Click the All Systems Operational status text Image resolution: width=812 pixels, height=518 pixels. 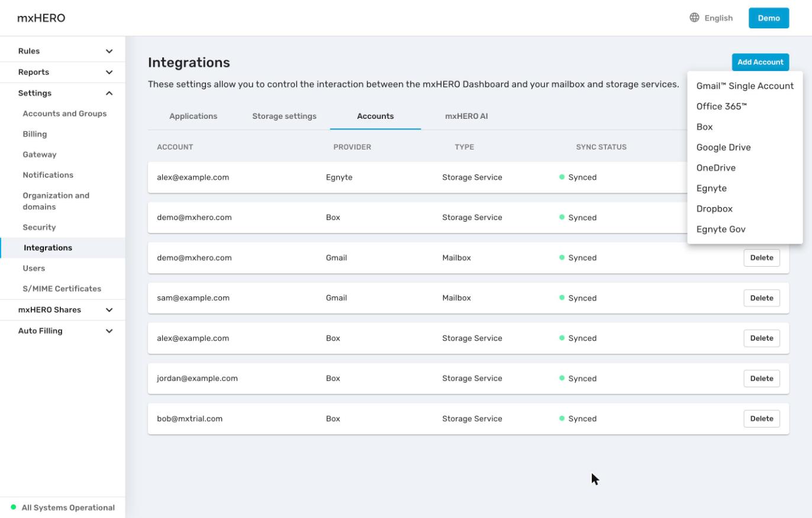(x=68, y=507)
